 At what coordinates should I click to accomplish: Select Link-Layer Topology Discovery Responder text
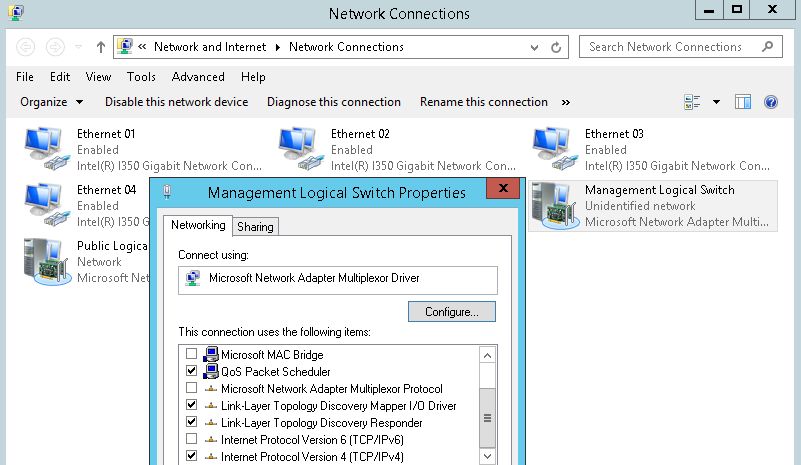(x=322, y=423)
